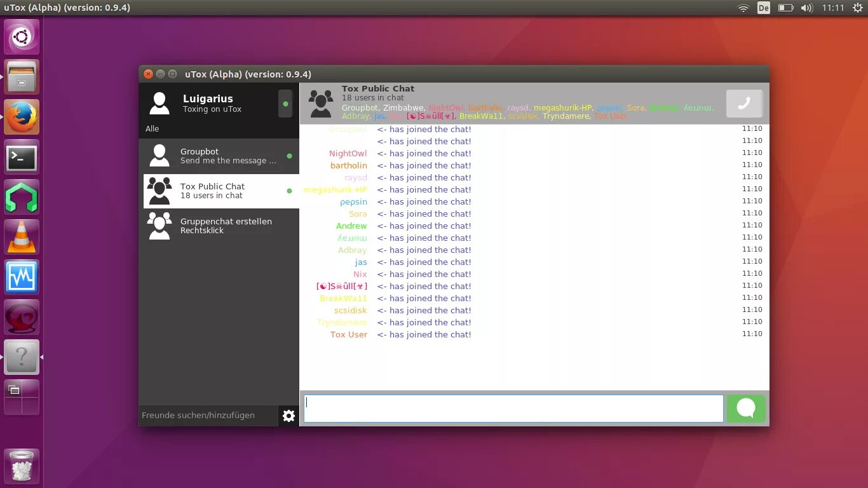Open the Trash from the launcher
This screenshot has width=868, height=488.
22,466
